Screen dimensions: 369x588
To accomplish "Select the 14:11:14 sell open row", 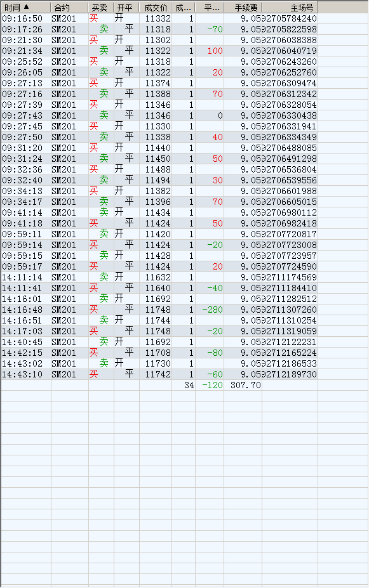I will 159,277.
